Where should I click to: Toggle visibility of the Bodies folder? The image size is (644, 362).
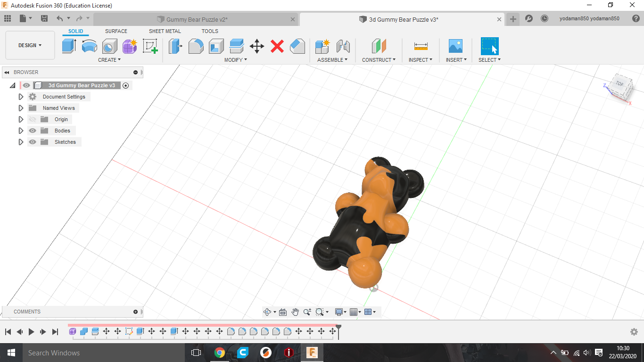tap(32, 131)
